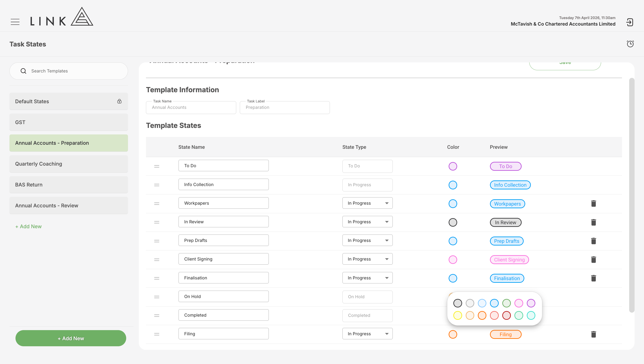Screen dimensions: 644x364
Task: Select Annual Accounts - Preparation template
Action: pyautogui.click(x=68, y=143)
